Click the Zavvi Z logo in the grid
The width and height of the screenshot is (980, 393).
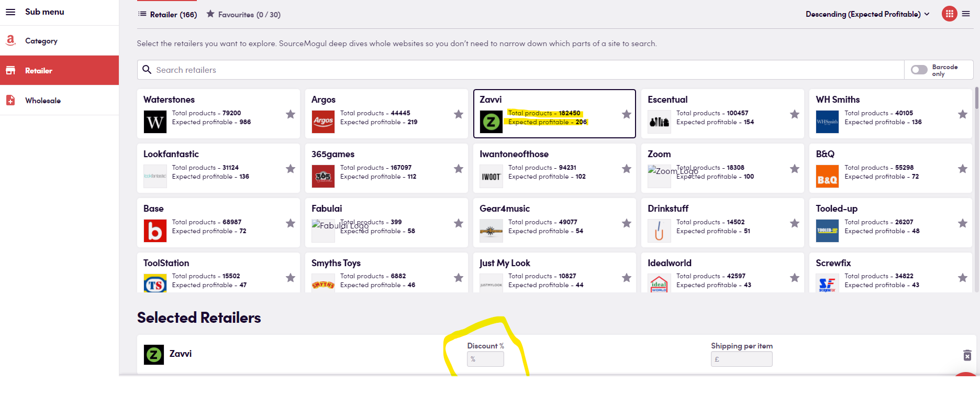(491, 122)
